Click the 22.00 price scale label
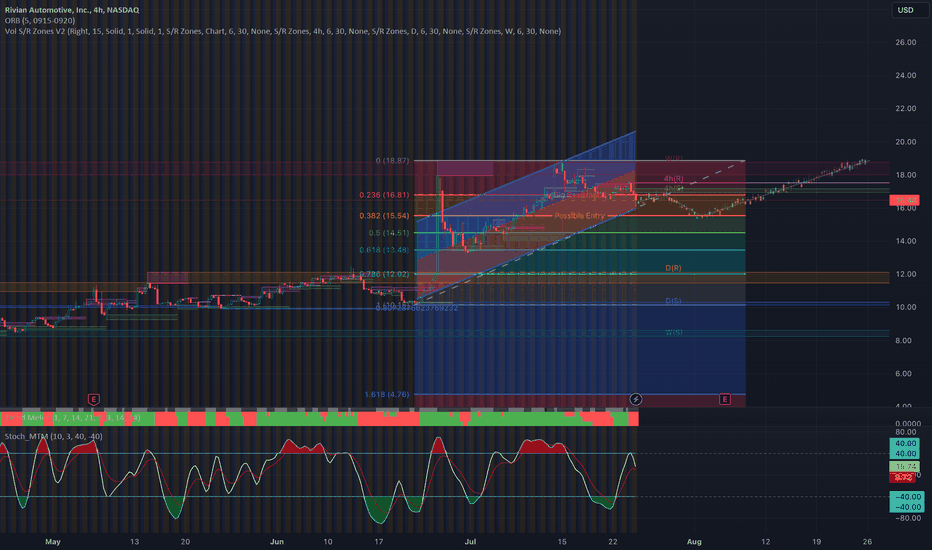The image size is (932, 550). (x=905, y=108)
